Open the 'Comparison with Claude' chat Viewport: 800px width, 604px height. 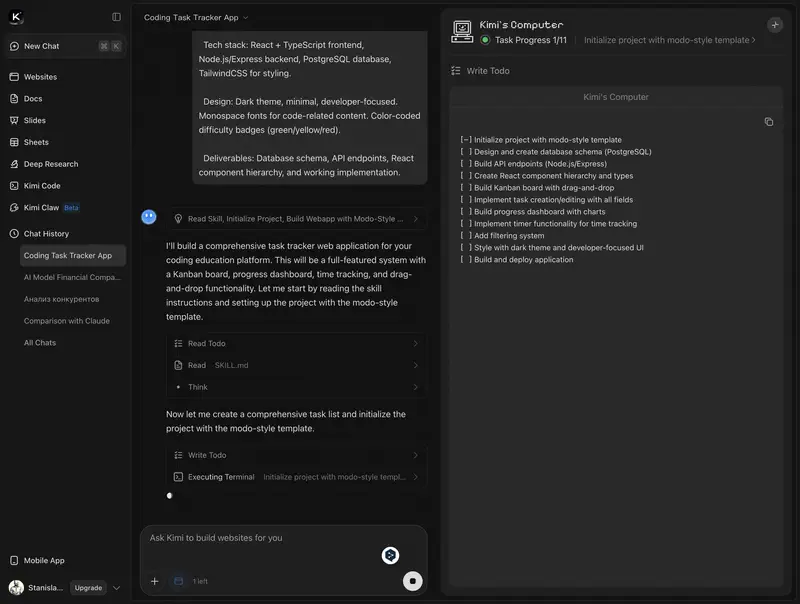66,321
